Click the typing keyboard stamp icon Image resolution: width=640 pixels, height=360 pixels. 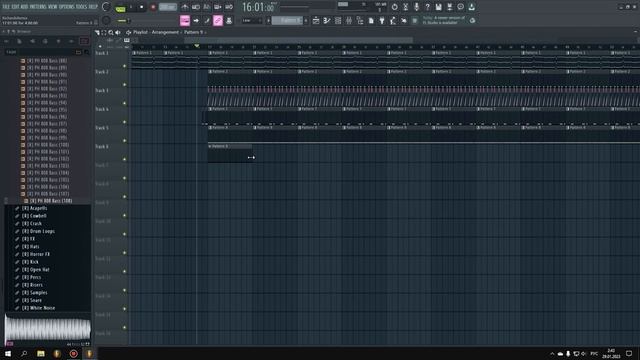click(229, 20)
